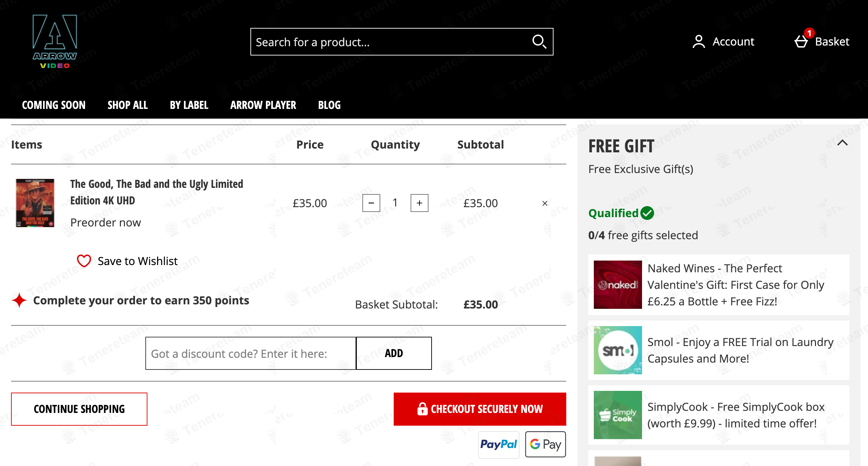Image resolution: width=868 pixels, height=466 pixels.
Task: Click the Continue Shopping button
Action: coord(79,409)
